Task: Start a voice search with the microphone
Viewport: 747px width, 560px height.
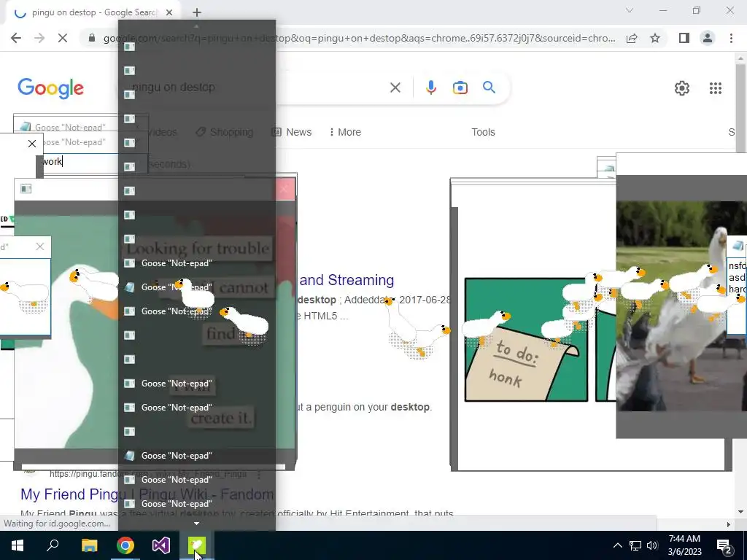Action: click(x=430, y=87)
